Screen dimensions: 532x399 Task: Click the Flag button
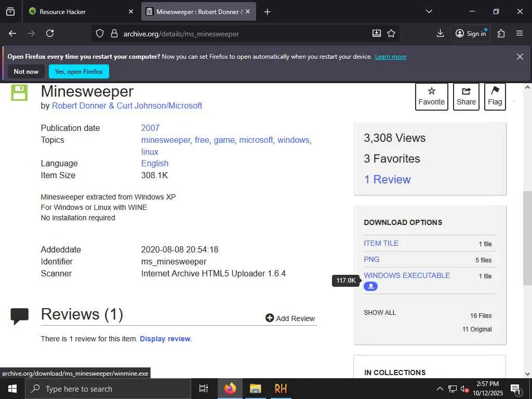[495, 96]
